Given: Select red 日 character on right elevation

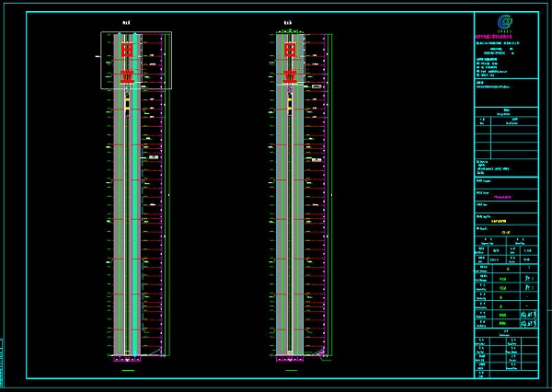Looking at the screenshot, I should 290,50.
